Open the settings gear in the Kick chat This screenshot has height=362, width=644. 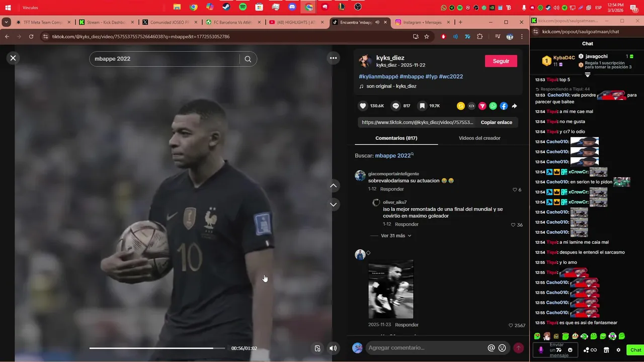click(618, 350)
